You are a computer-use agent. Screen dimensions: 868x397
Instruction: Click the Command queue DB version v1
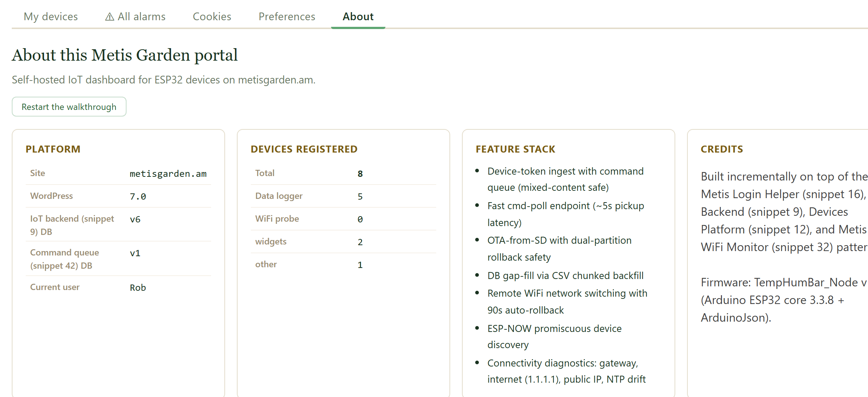135,253
